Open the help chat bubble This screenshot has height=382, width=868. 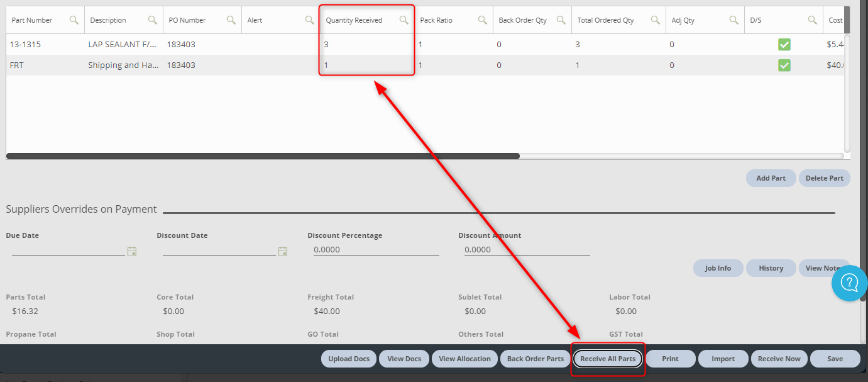[849, 283]
